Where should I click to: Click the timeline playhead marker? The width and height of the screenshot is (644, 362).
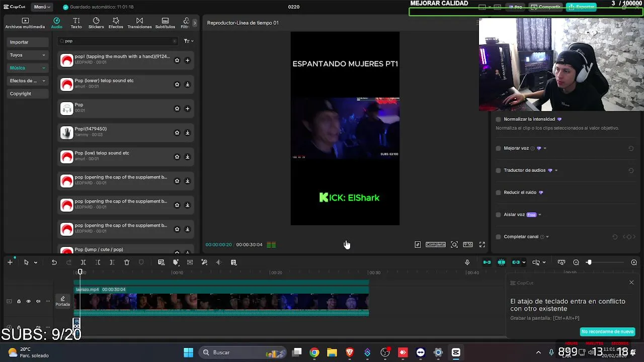click(x=80, y=272)
